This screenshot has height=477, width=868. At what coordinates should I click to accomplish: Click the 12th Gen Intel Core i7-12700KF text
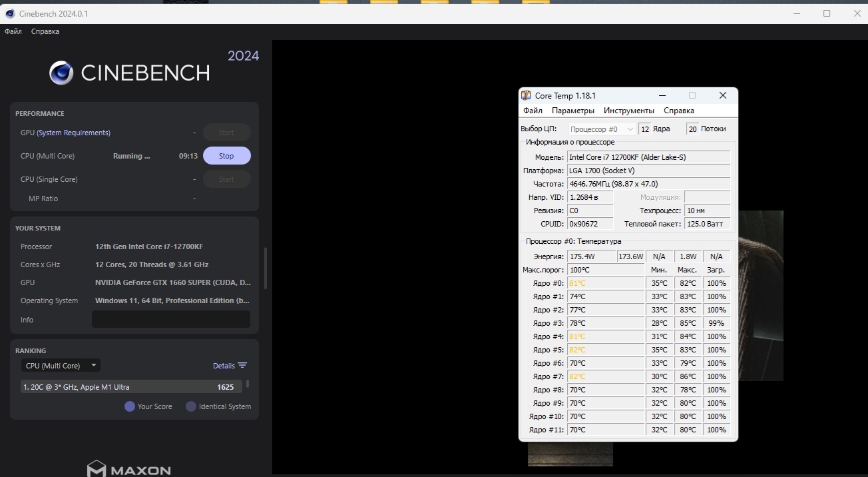149,246
